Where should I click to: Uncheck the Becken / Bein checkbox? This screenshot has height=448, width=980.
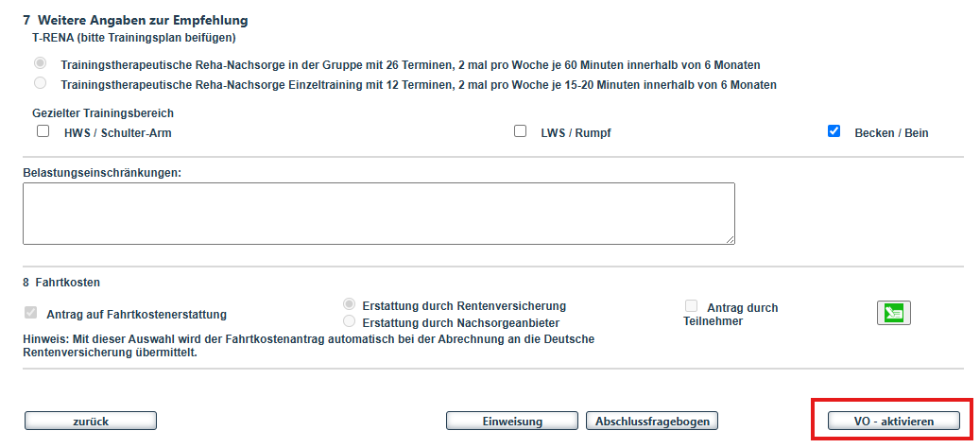[834, 132]
